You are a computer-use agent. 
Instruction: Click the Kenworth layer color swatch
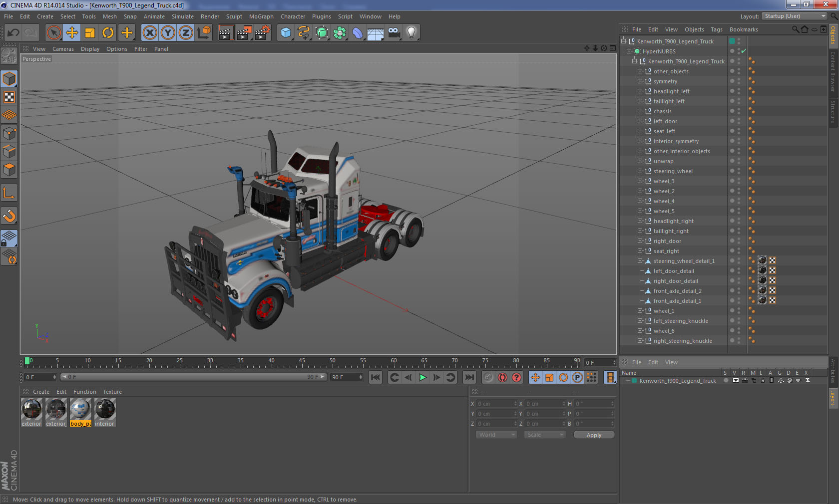pyautogui.click(x=634, y=381)
